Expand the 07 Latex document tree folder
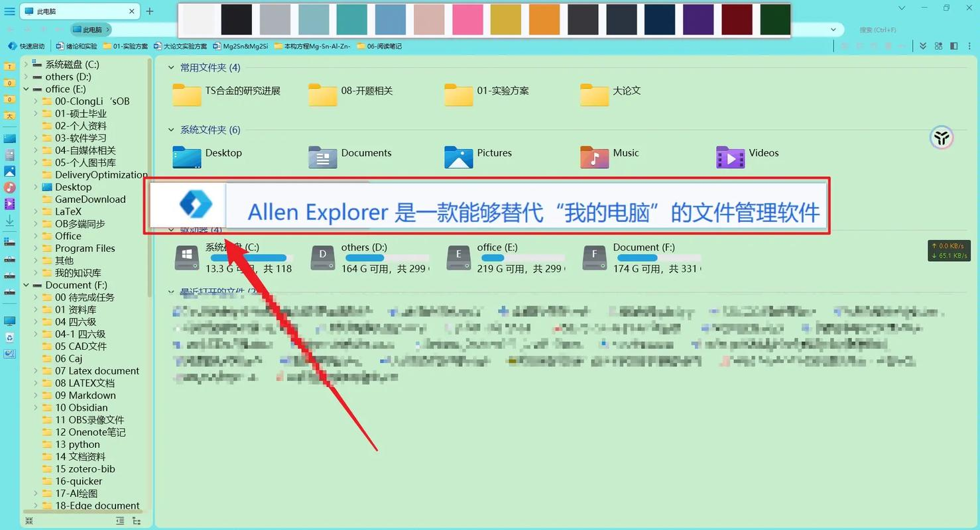This screenshot has height=530, width=980. (x=36, y=370)
